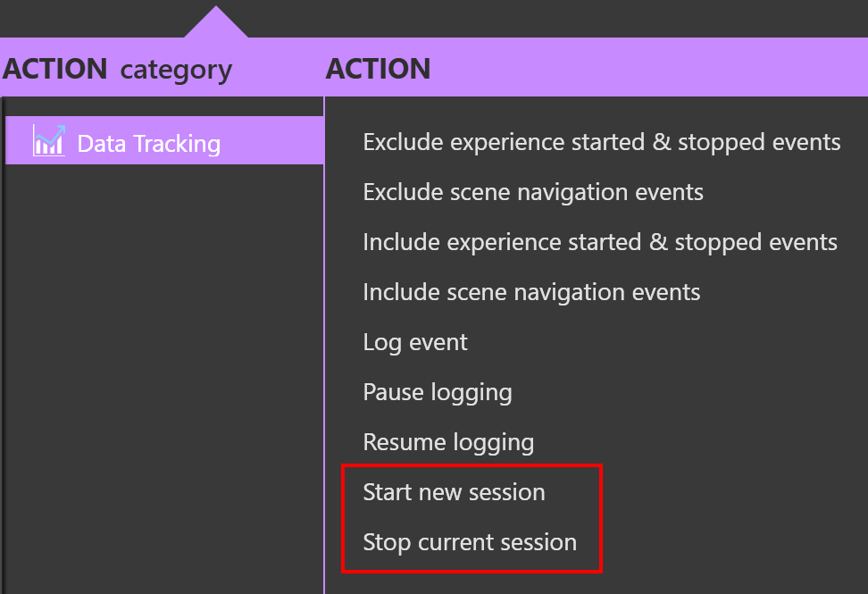Click dark left border of category panel
Screen dimensions: 868x594
pyautogui.click(x=2, y=345)
